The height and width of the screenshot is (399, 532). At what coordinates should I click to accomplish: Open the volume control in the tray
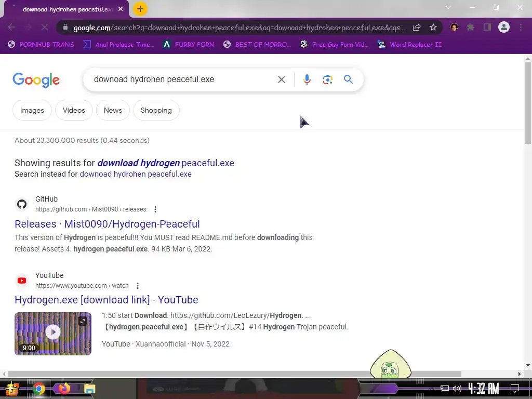(457, 389)
